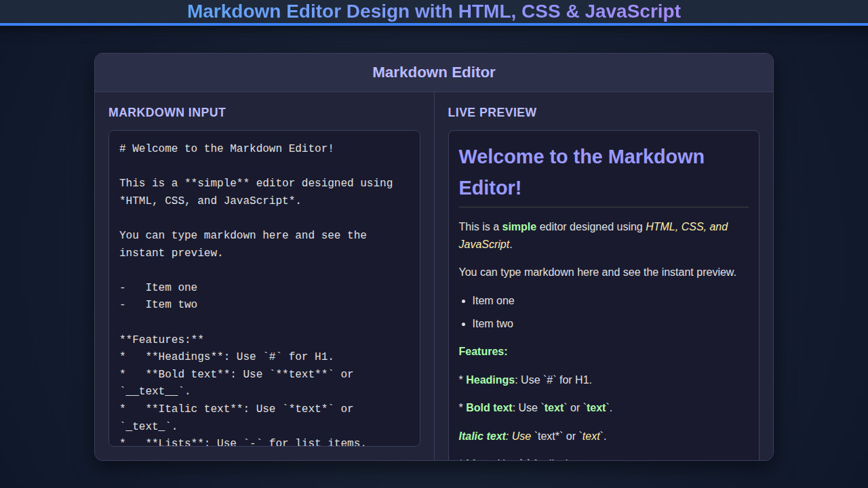Click the page title at the top
Image resolution: width=868 pixels, height=488 pixels.
tap(433, 11)
